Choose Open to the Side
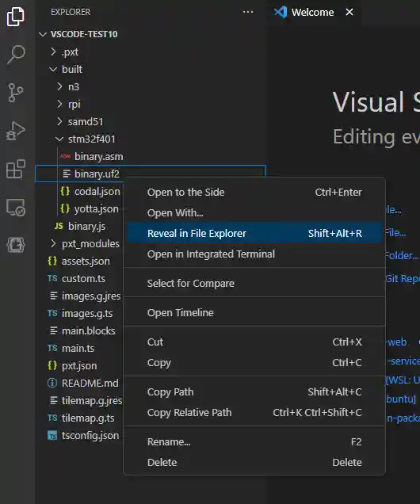Image resolution: width=420 pixels, height=504 pixels. [254, 193]
